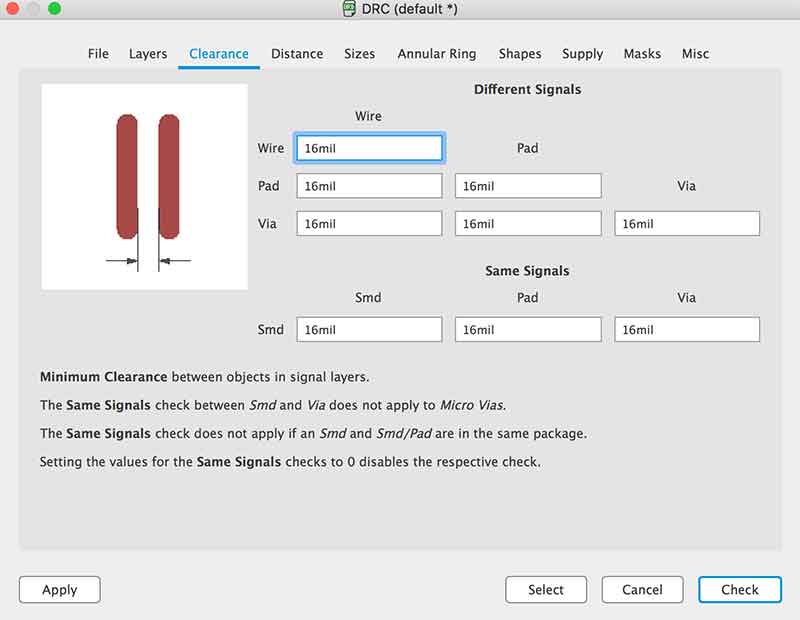Image resolution: width=800 pixels, height=620 pixels.
Task: Select the Masks tab
Action: click(642, 54)
